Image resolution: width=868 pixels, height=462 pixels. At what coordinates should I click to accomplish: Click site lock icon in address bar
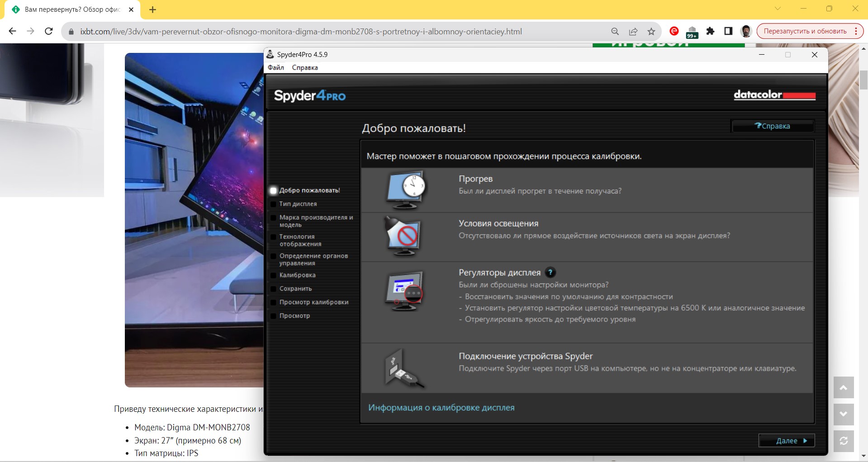click(x=71, y=32)
